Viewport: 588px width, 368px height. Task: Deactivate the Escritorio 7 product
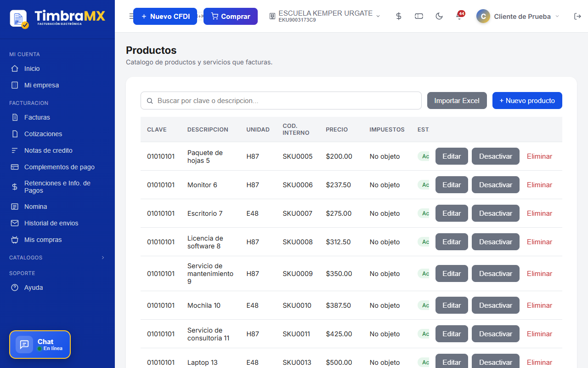coord(495,213)
